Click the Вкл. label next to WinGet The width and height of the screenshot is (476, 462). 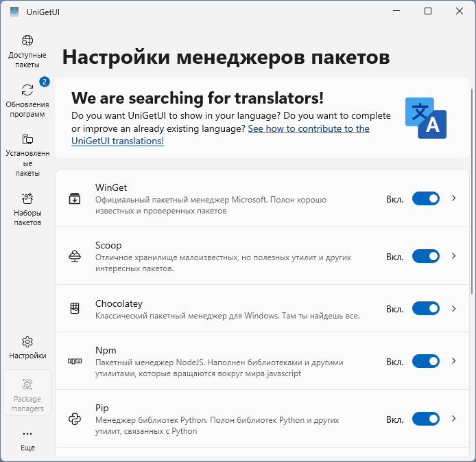click(395, 199)
